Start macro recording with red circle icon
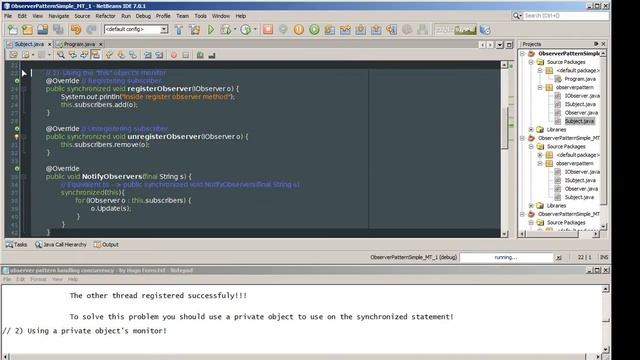Viewport: 640px width, 360px height. [x=174, y=55]
